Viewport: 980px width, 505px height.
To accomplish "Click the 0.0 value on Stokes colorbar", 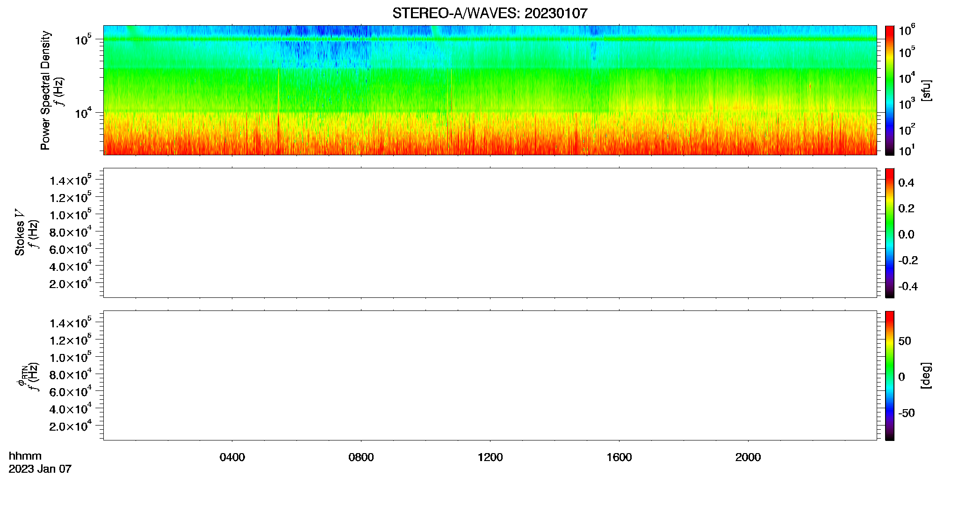I will point(906,235).
